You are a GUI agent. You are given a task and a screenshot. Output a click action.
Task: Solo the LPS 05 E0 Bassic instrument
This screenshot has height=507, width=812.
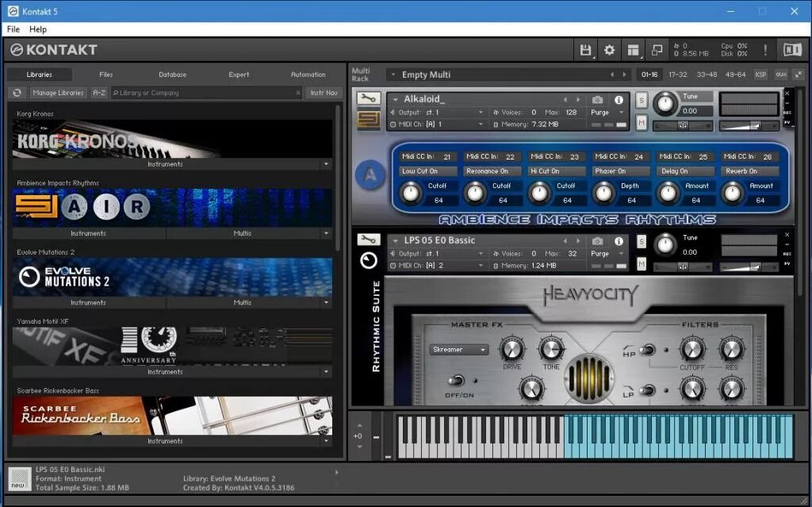[641, 241]
